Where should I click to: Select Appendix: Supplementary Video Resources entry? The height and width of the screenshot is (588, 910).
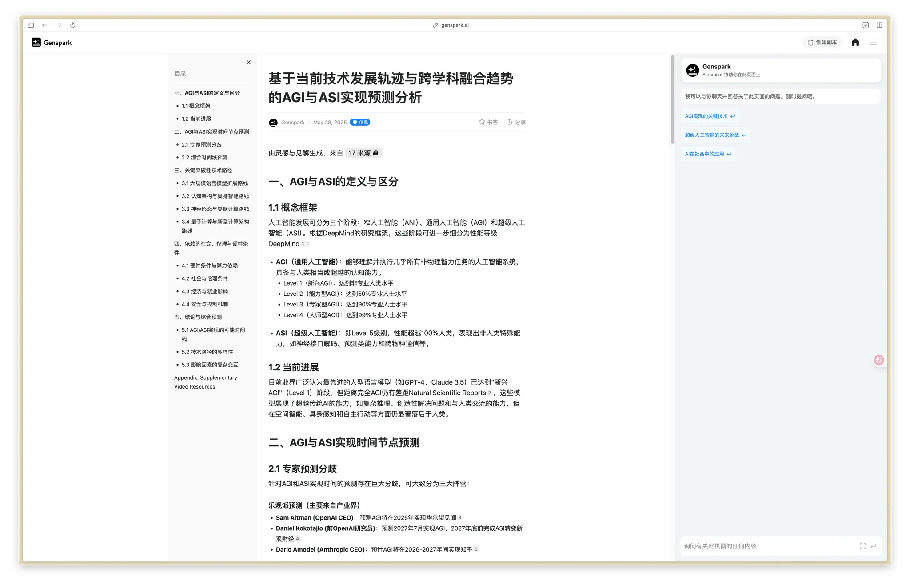[205, 382]
